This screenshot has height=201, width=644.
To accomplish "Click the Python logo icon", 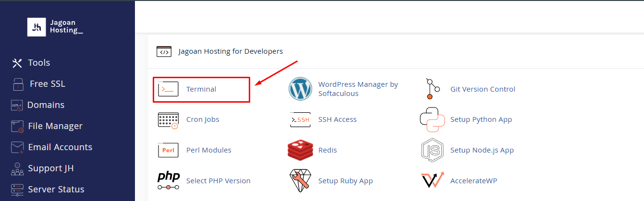I will click(432, 119).
